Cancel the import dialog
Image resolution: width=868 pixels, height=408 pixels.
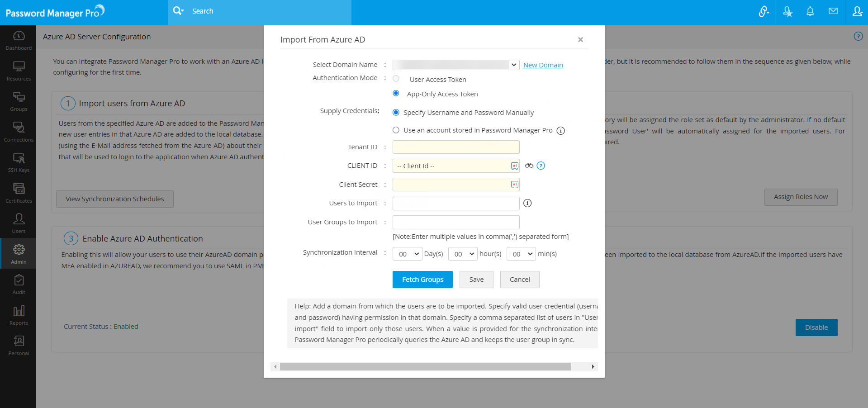(520, 280)
